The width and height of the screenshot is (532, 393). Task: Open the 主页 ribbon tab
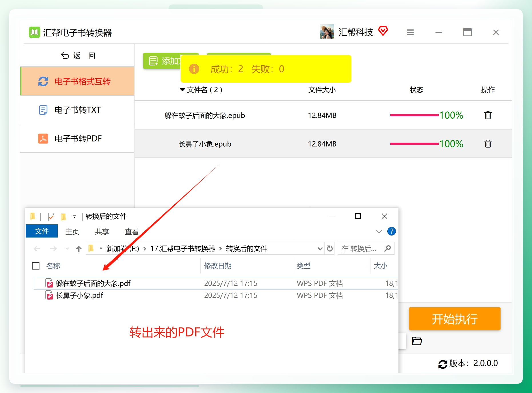72,232
